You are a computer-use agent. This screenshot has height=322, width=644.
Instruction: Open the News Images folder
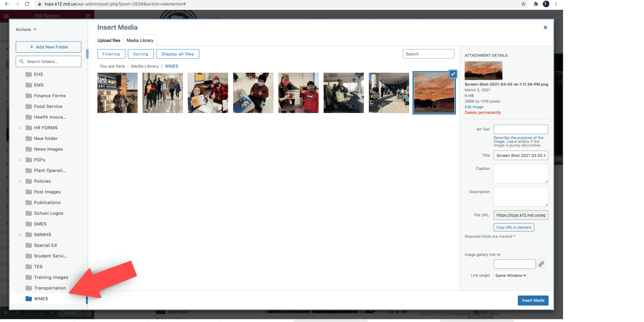(x=48, y=149)
